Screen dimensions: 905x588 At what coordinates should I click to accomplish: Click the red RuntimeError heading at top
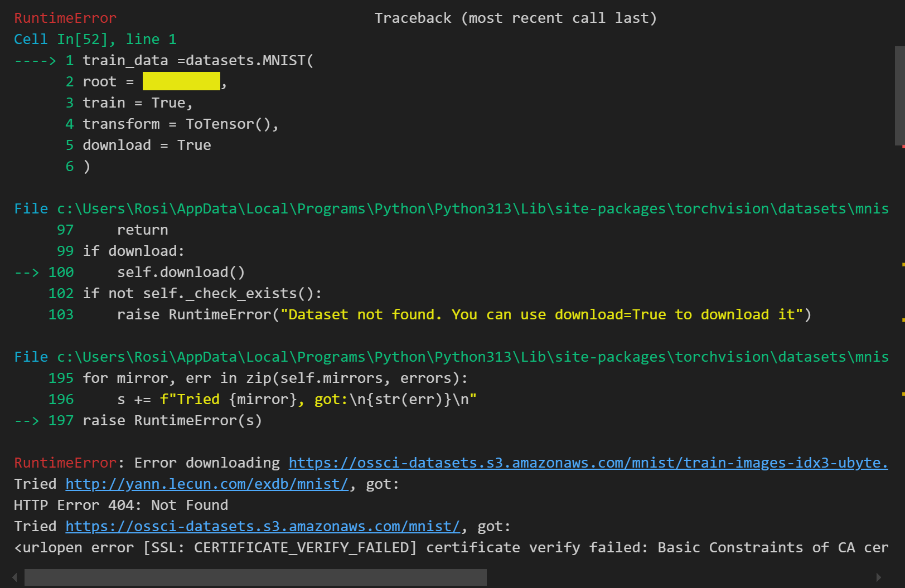(65, 18)
